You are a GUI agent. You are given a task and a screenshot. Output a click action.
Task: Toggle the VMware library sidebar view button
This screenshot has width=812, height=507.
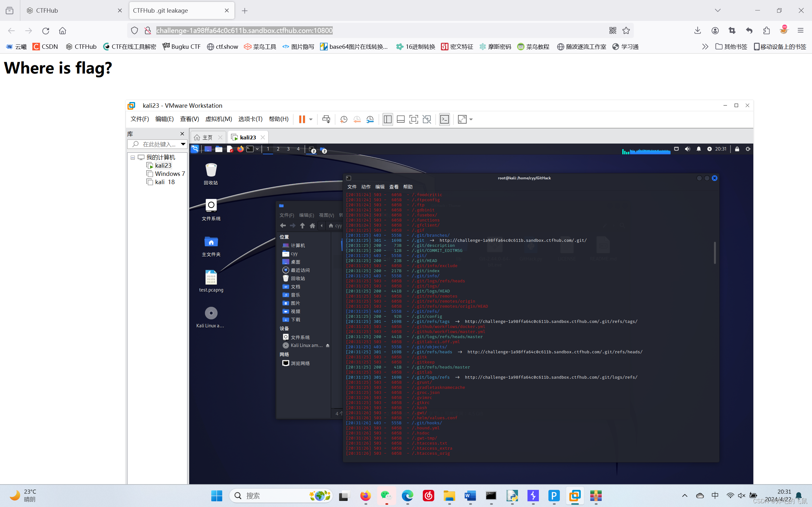coord(388,119)
